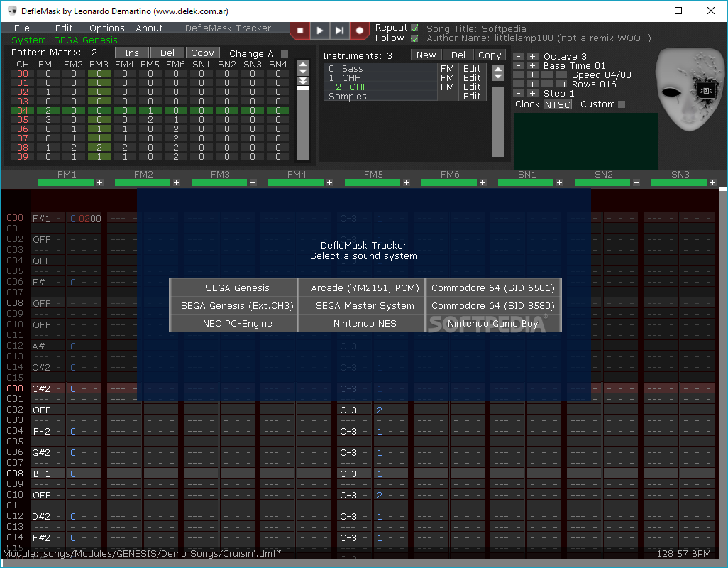Click the Pattern Matrix vertical scrollbar
The image size is (728, 568).
coord(303,124)
